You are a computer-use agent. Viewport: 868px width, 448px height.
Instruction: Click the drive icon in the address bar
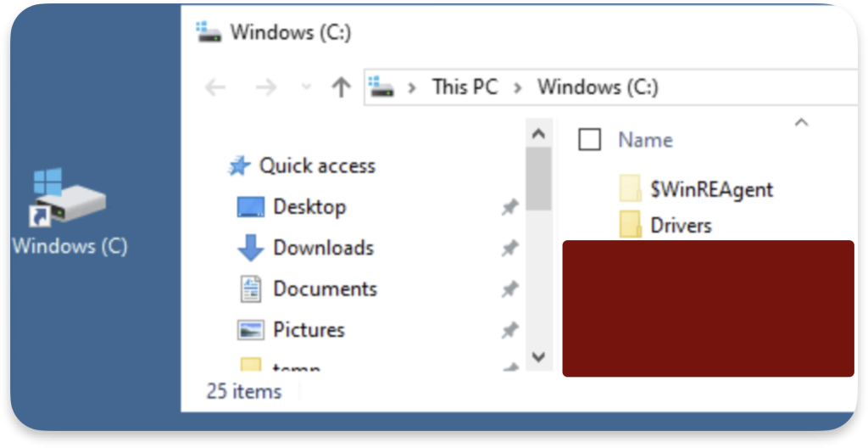click(381, 87)
